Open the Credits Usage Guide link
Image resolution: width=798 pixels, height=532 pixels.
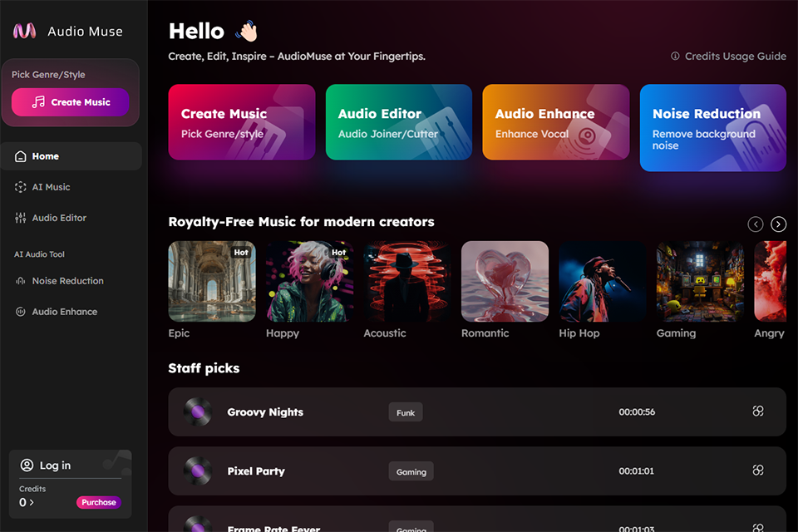click(x=735, y=56)
